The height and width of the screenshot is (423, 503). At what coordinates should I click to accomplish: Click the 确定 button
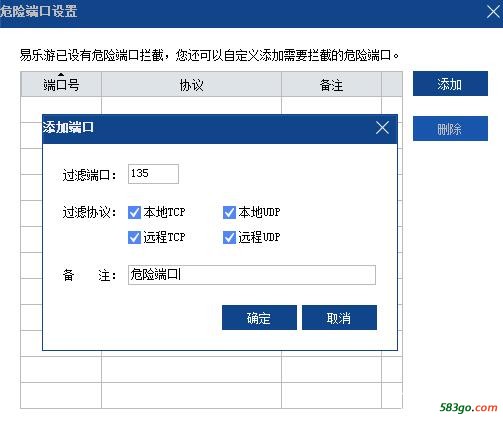[259, 318]
